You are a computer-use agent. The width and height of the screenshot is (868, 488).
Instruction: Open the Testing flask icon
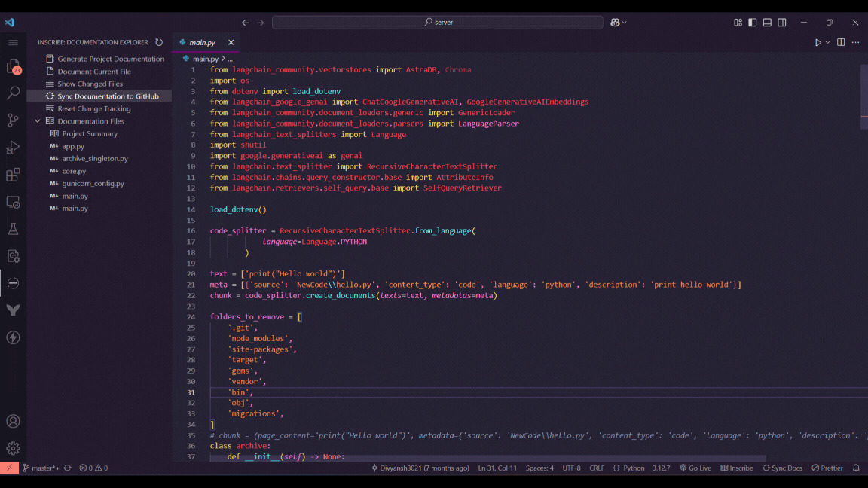click(x=14, y=228)
